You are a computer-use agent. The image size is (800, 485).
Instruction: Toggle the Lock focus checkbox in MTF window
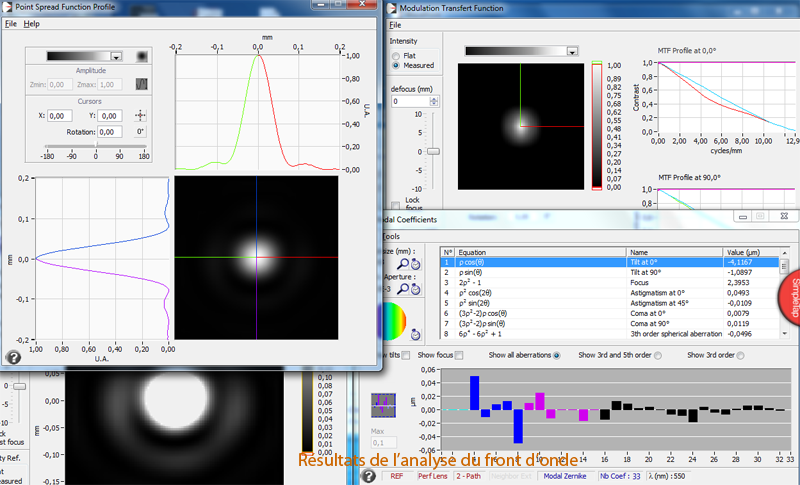pyautogui.click(x=395, y=205)
